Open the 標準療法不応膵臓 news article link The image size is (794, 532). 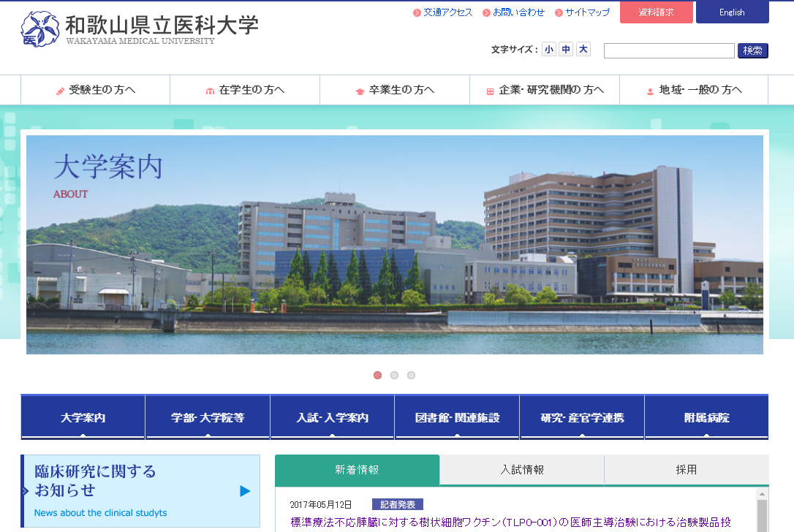(x=510, y=522)
